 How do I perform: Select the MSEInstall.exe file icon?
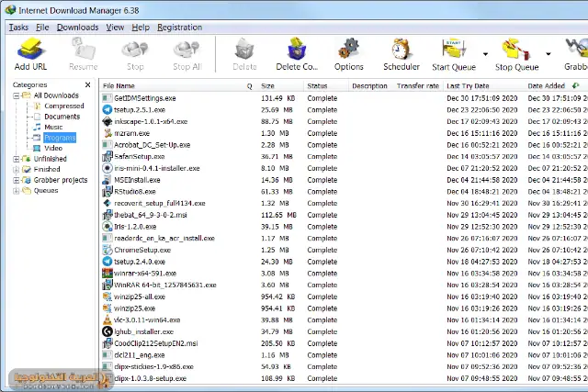107,180
